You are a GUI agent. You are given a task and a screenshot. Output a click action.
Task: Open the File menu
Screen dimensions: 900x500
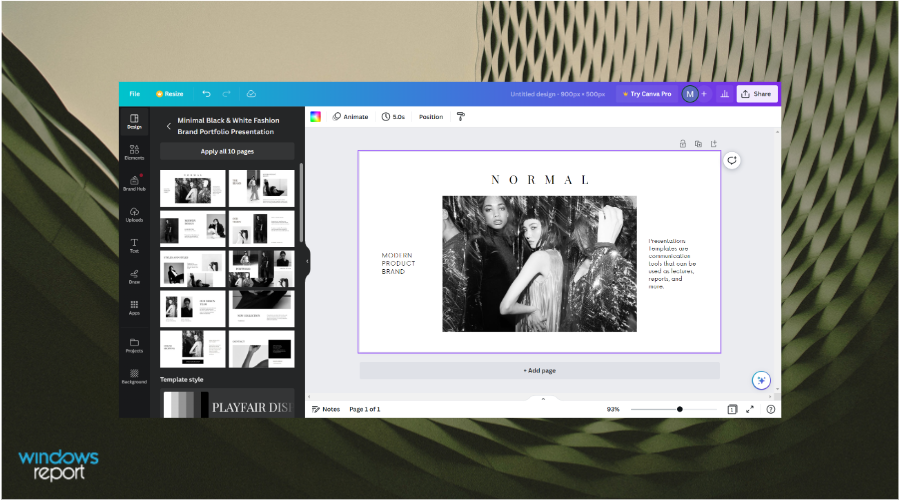pos(135,94)
